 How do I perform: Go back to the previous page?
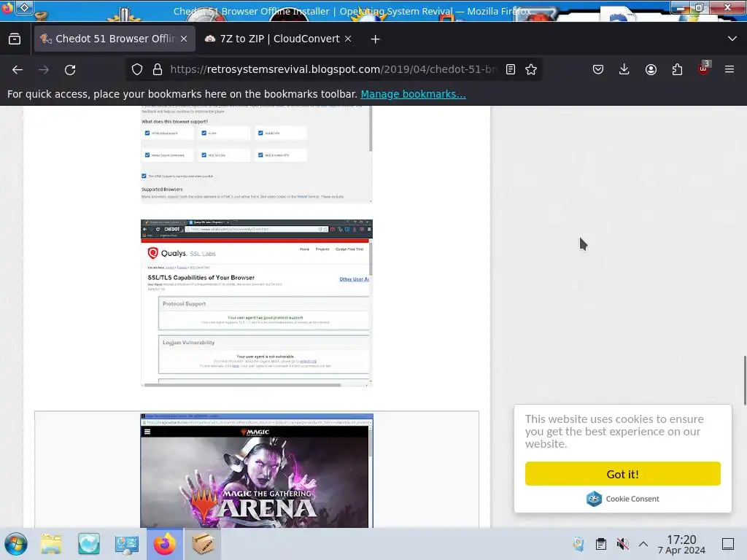pyautogui.click(x=18, y=69)
